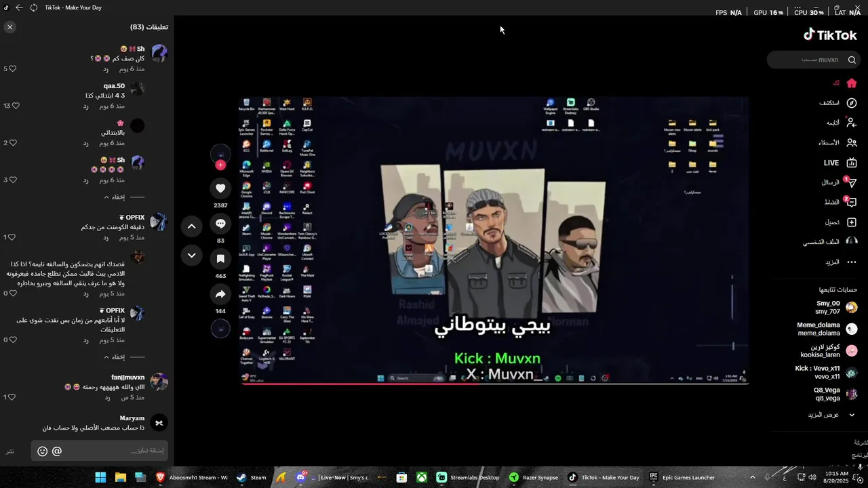Open the LIVE tab
This screenshot has height=488, width=868.
coord(840,163)
